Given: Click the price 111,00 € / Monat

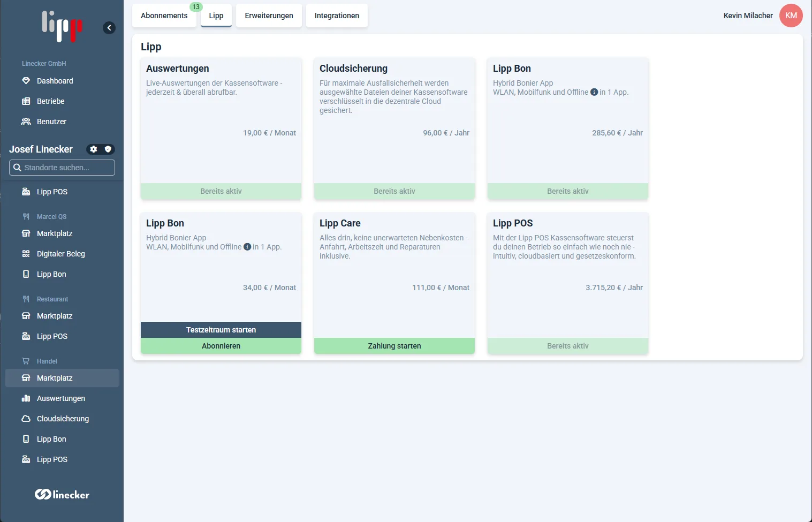Looking at the screenshot, I should coord(441,288).
